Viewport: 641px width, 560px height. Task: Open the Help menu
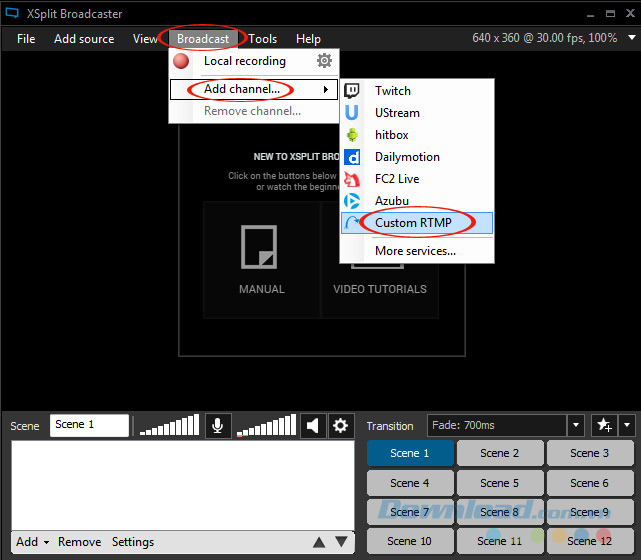click(x=308, y=39)
